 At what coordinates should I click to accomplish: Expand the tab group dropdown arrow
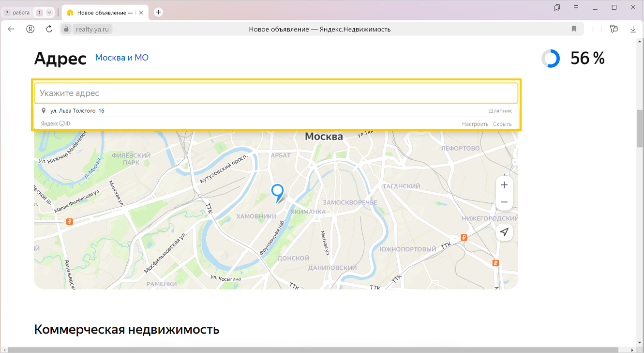tap(49, 13)
